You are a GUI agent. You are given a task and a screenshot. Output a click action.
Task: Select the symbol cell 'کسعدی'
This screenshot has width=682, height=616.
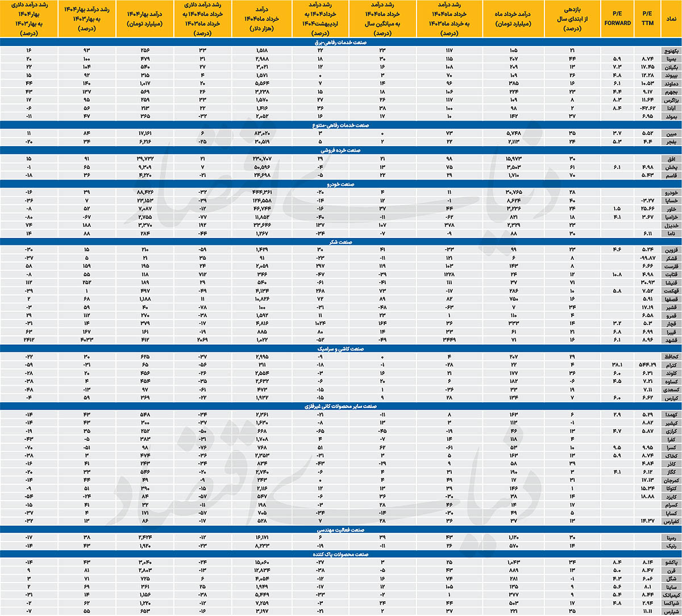click(x=671, y=390)
